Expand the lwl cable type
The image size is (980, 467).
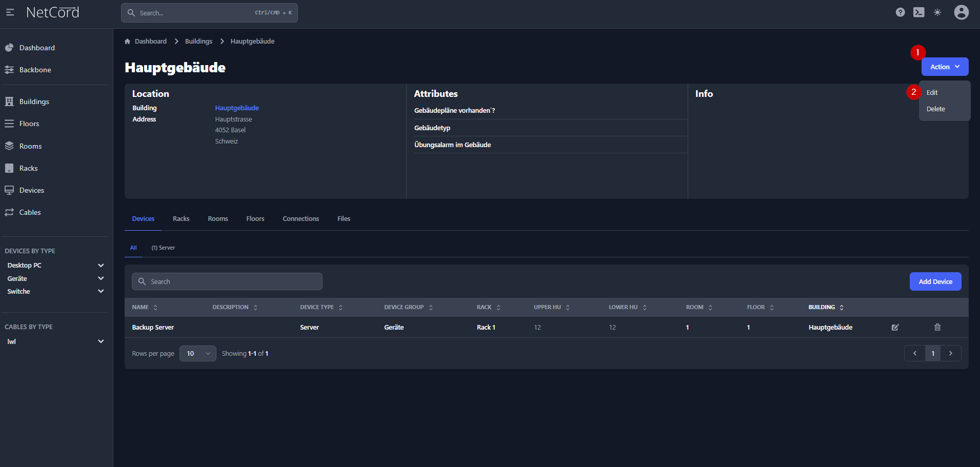101,341
